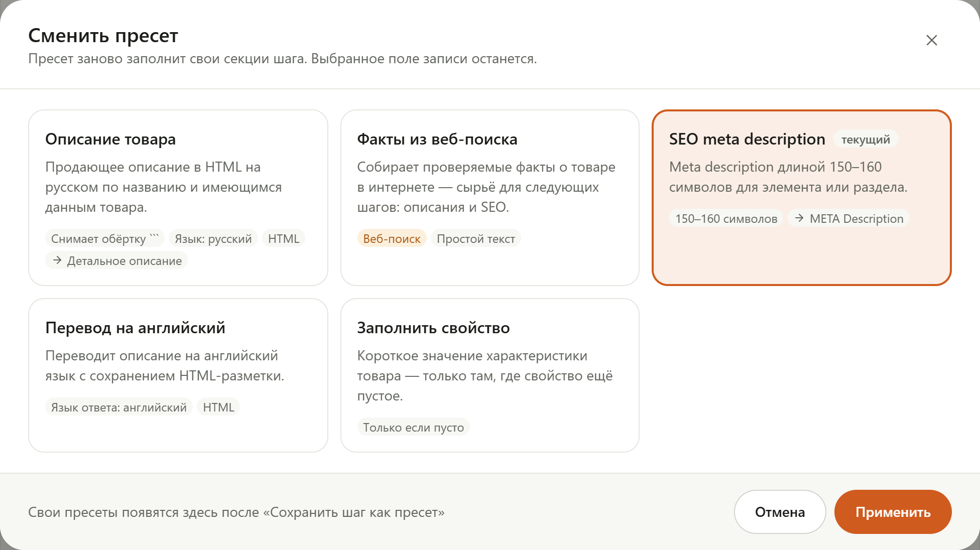The image size is (980, 550).
Task: Select the «Описание товара» preset card
Action: 178,198
